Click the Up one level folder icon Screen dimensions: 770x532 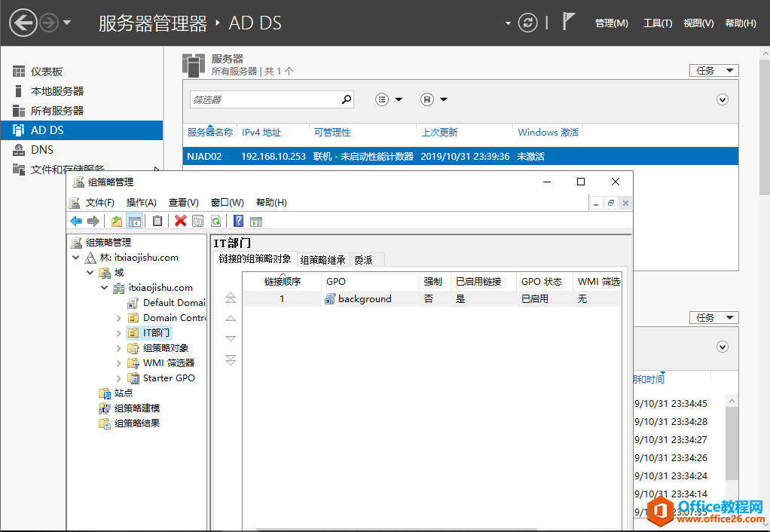(116, 221)
